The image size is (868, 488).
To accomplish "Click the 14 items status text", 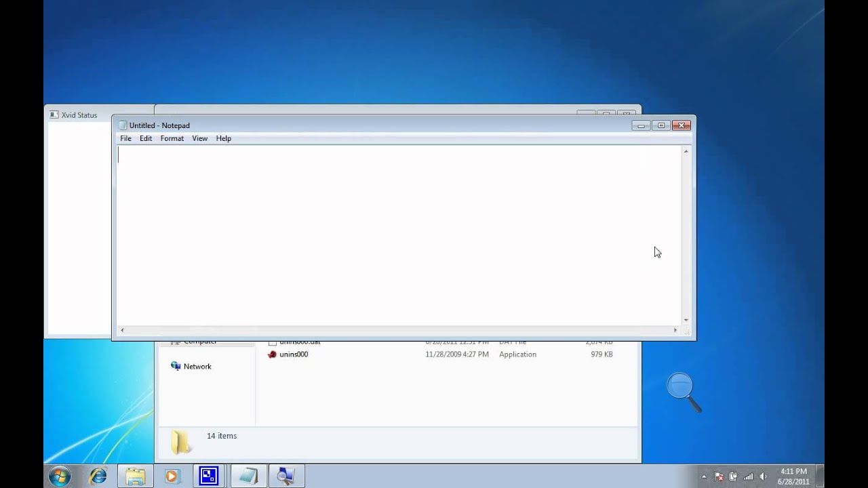I will click(x=222, y=436).
